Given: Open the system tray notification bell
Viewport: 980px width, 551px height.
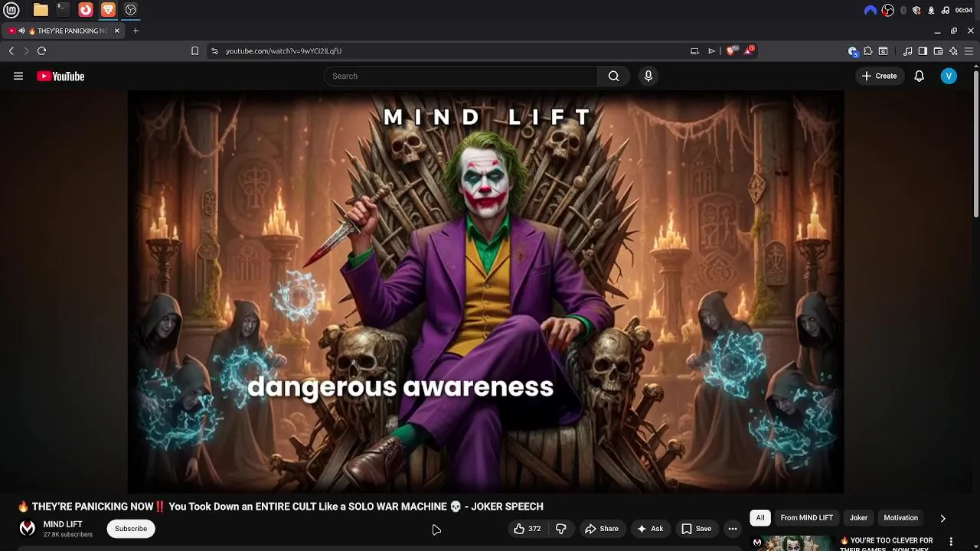Looking at the screenshot, I should 931,10.
